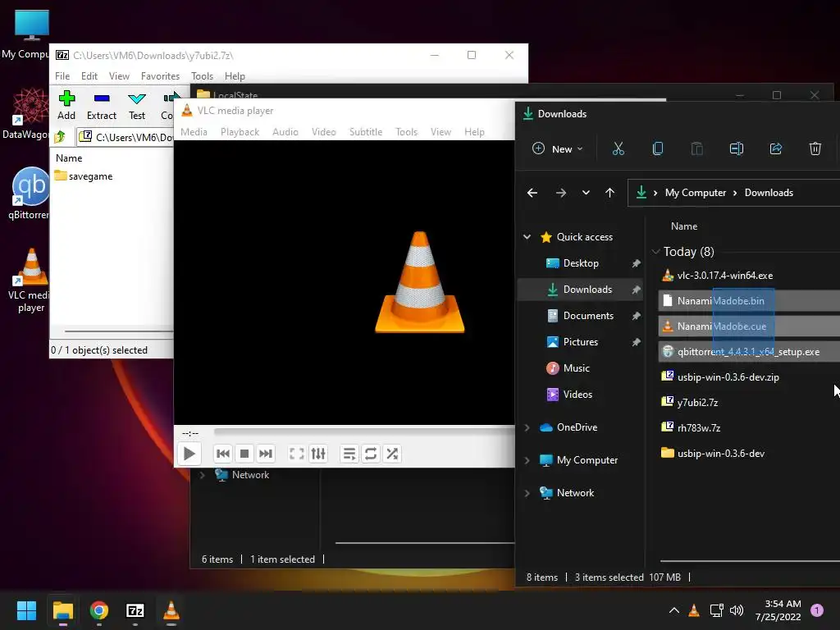Image resolution: width=840 pixels, height=630 pixels.
Task: Click the Extract icon in 7-Zip
Action: click(x=101, y=105)
